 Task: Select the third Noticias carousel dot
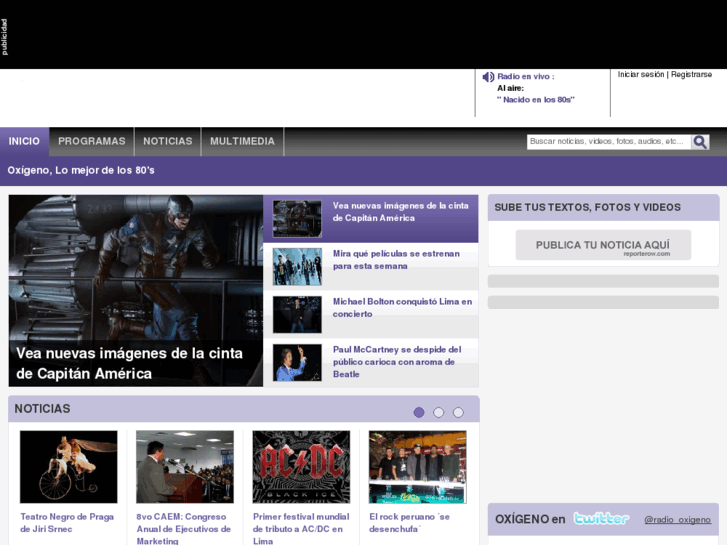click(458, 412)
